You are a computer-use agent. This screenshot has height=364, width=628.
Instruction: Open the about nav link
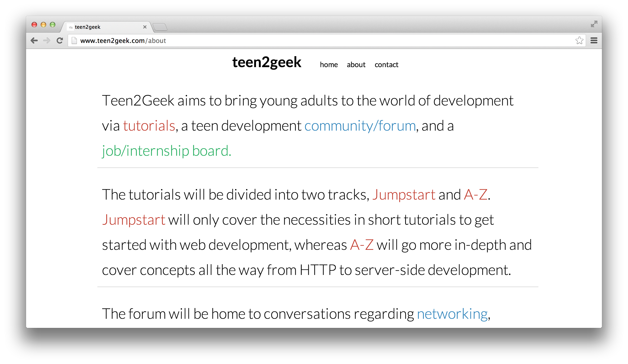tap(356, 65)
